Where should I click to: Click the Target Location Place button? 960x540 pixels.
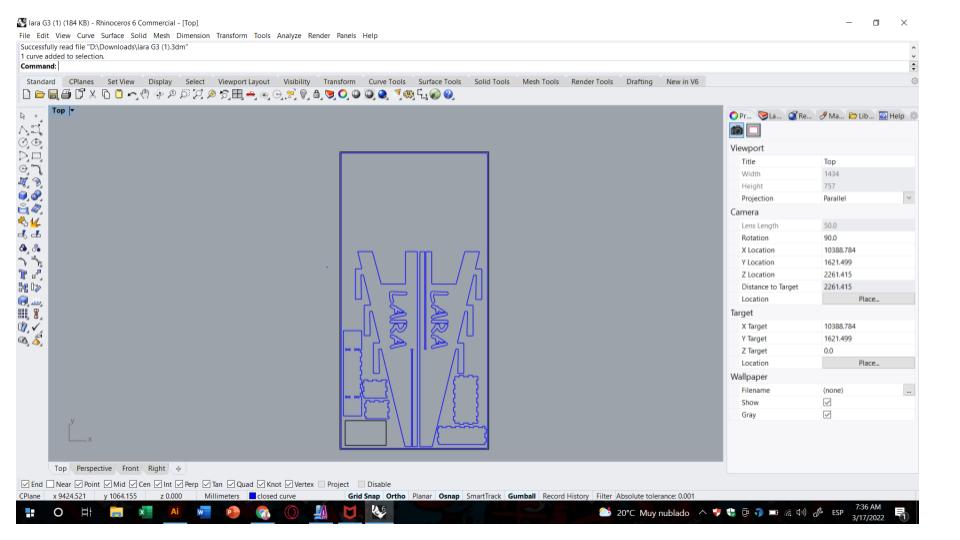tap(868, 363)
